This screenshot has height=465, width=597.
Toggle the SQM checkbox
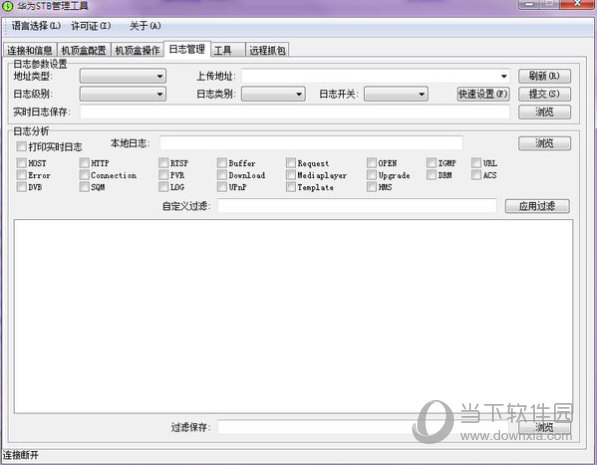tap(85, 187)
